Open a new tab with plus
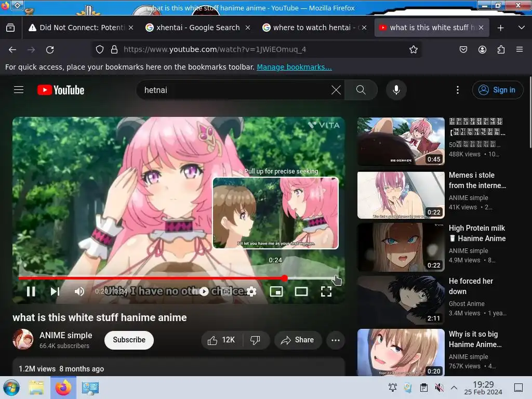The height and width of the screenshot is (399, 532). [500, 28]
